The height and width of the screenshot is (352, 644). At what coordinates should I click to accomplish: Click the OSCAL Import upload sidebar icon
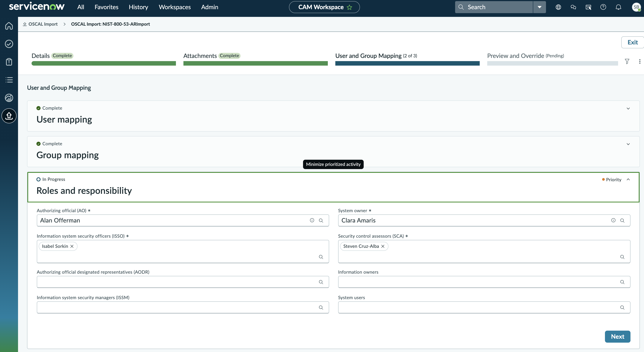point(9,116)
